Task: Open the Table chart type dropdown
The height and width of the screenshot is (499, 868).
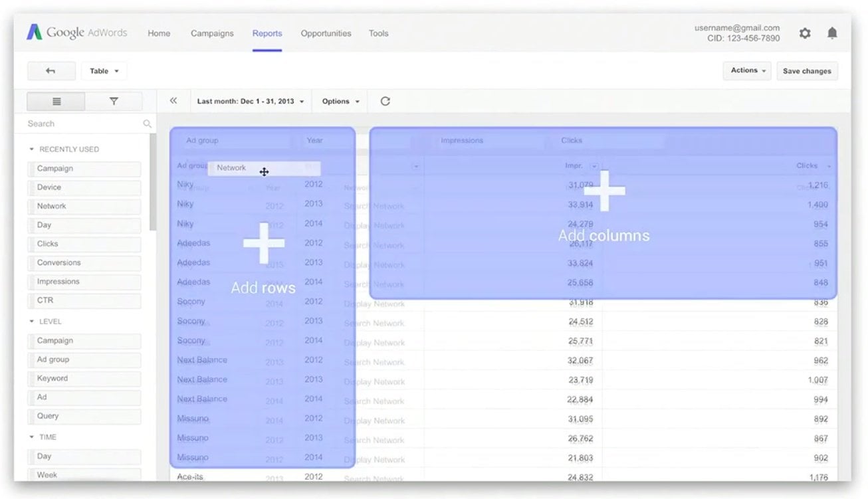Action: pos(104,71)
